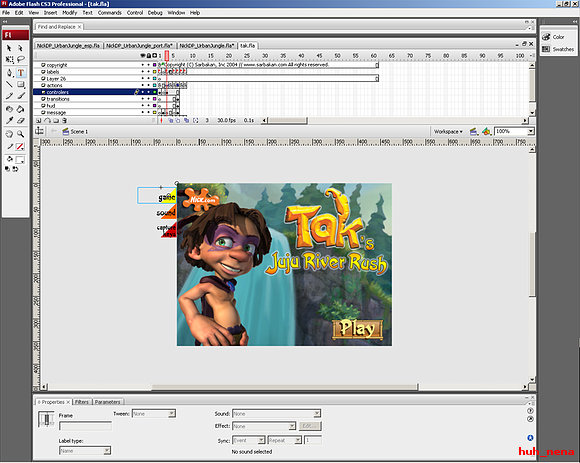Open the Insert menu

tap(51, 13)
